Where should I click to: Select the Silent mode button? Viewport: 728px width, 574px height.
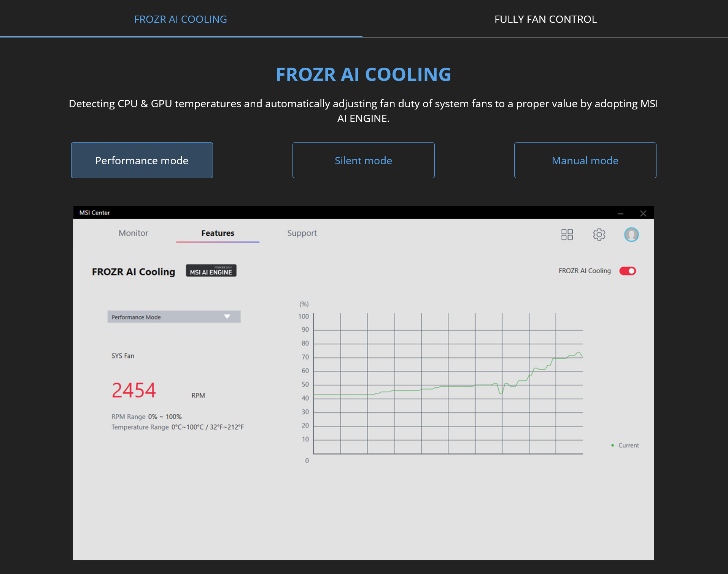tap(364, 160)
